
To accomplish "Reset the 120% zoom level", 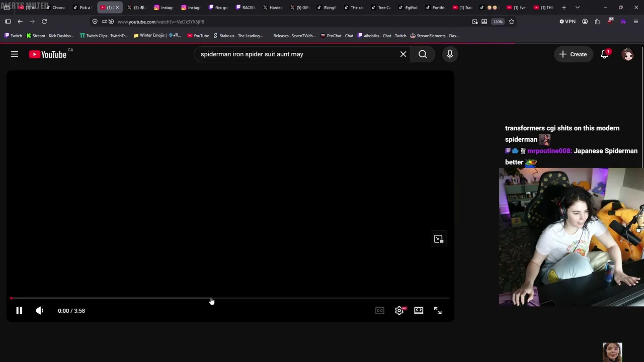I will click(498, 22).
